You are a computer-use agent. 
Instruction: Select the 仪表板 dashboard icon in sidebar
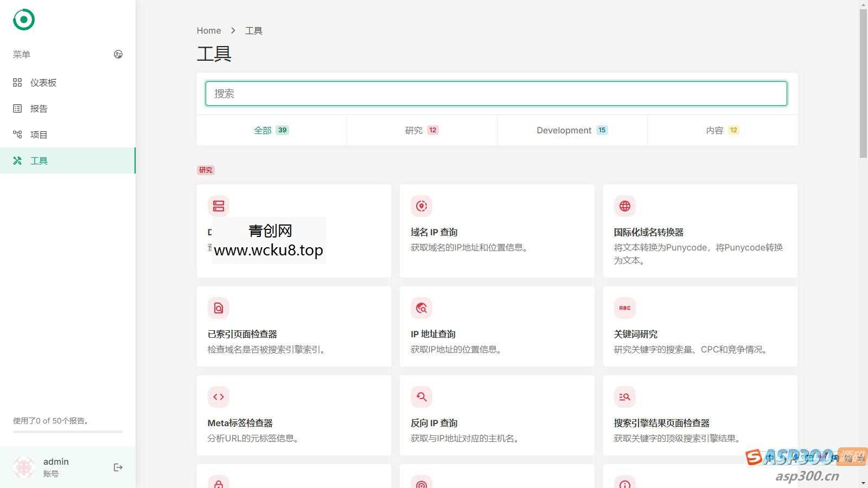[17, 82]
